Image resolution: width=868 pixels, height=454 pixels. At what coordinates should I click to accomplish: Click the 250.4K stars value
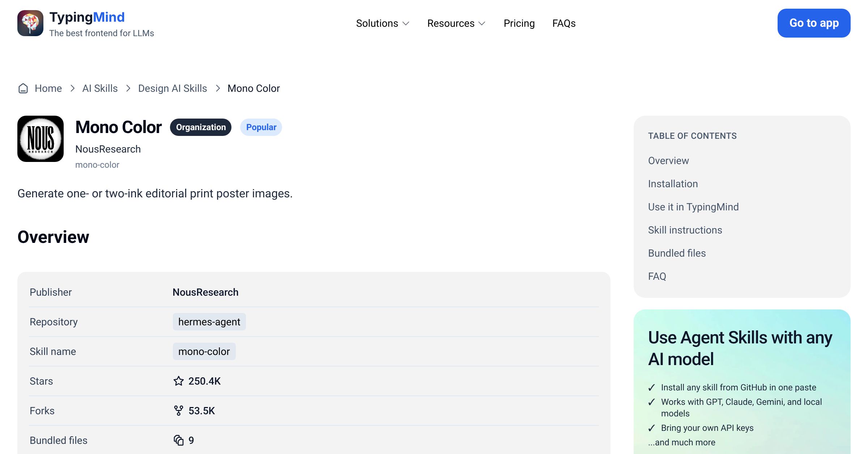pos(204,381)
